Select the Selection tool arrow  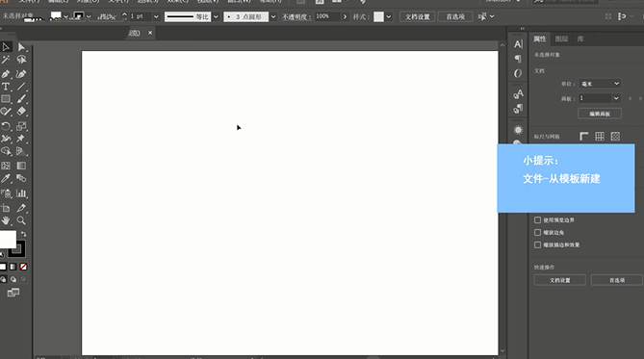click(6, 47)
